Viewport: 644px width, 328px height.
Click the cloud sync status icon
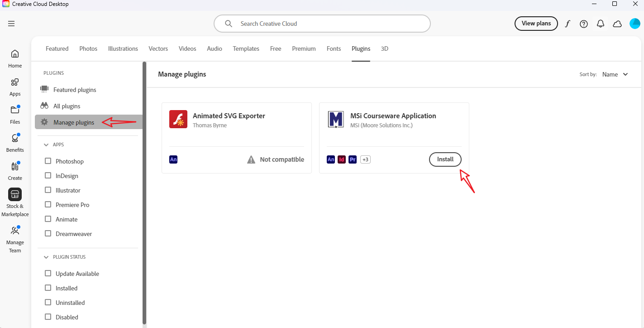point(617,24)
